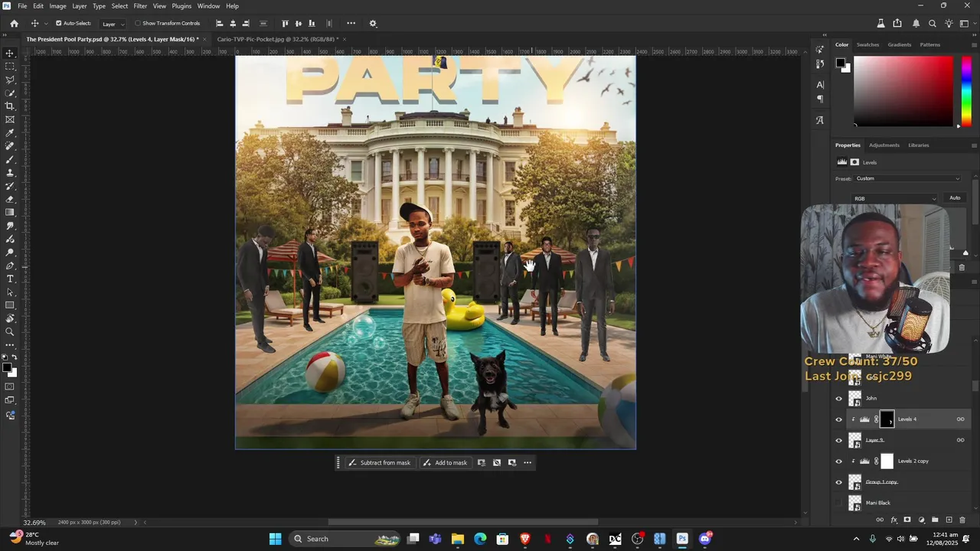Click add layer style fx icon
Image resolution: width=980 pixels, height=551 pixels.
(x=893, y=520)
